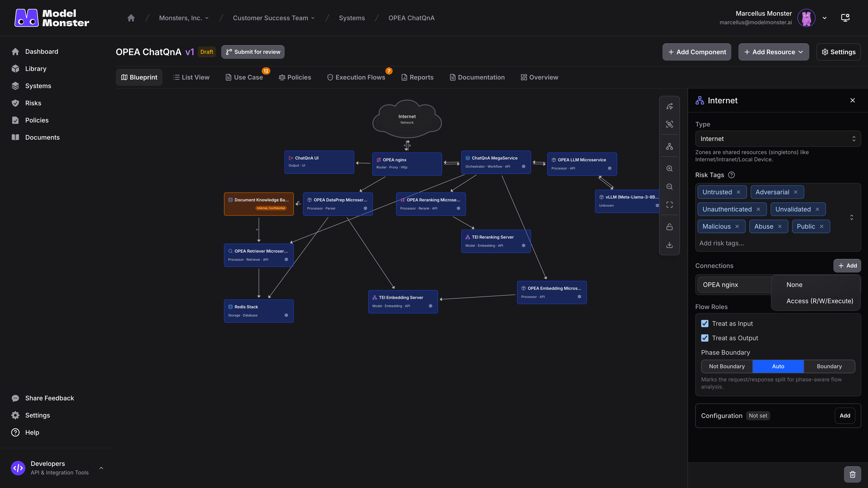The height and width of the screenshot is (488, 868).
Task: Expand the Developers section chevron
Action: pyautogui.click(x=101, y=468)
